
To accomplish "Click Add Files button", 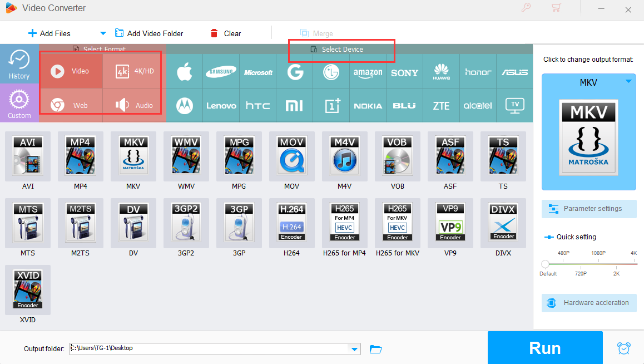I will 49,33.
